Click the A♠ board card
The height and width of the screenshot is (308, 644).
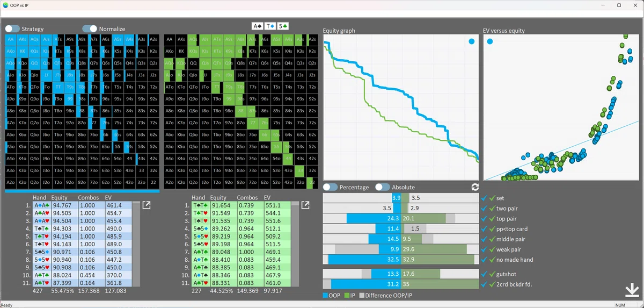pyautogui.click(x=258, y=26)
